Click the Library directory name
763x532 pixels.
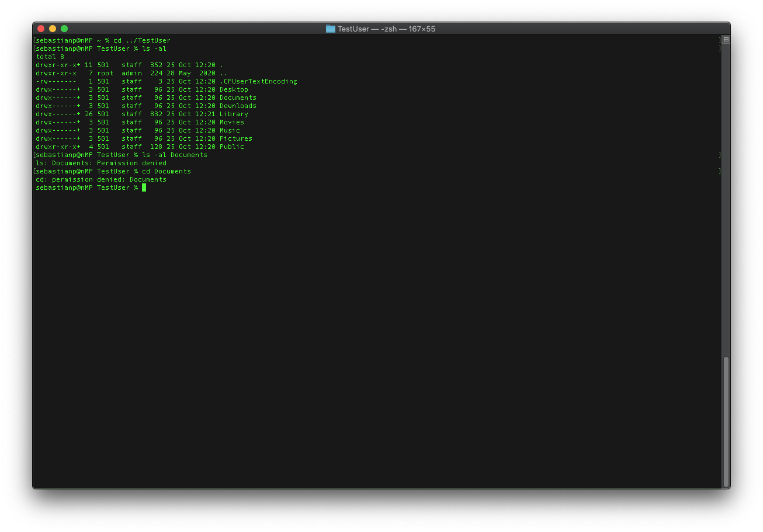[234, 114]
